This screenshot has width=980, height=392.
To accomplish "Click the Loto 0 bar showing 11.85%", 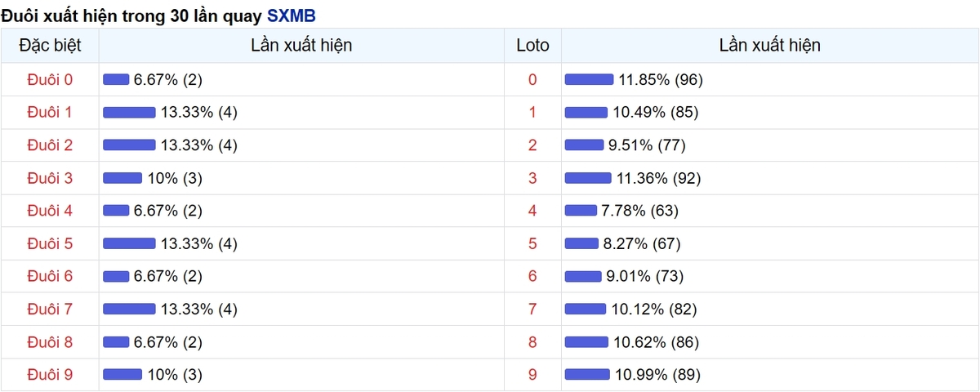I will pos(589,79).
